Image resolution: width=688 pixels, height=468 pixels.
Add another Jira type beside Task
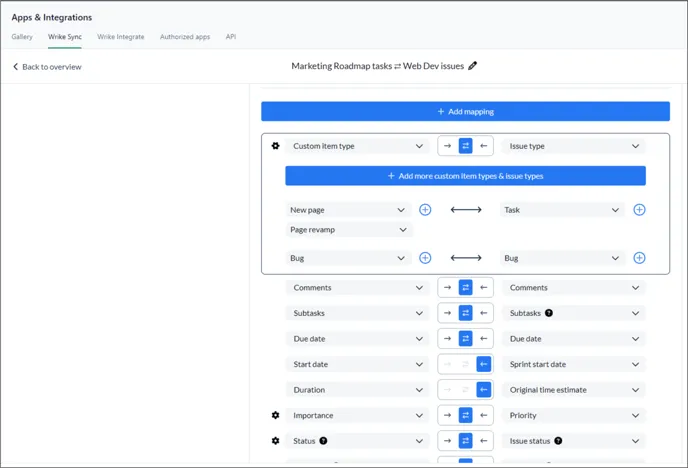tap(639, 210)
